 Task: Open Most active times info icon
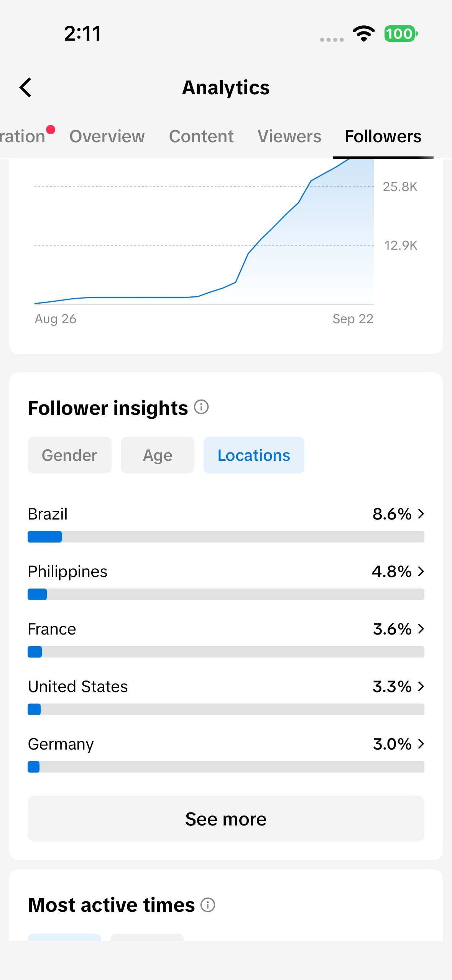click(x=208, y=905)
